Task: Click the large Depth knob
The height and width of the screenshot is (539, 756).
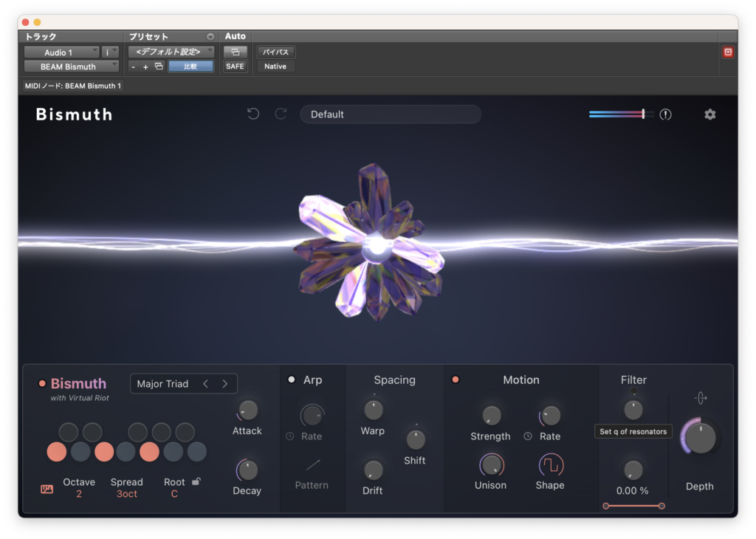Action: coord(700,438)
